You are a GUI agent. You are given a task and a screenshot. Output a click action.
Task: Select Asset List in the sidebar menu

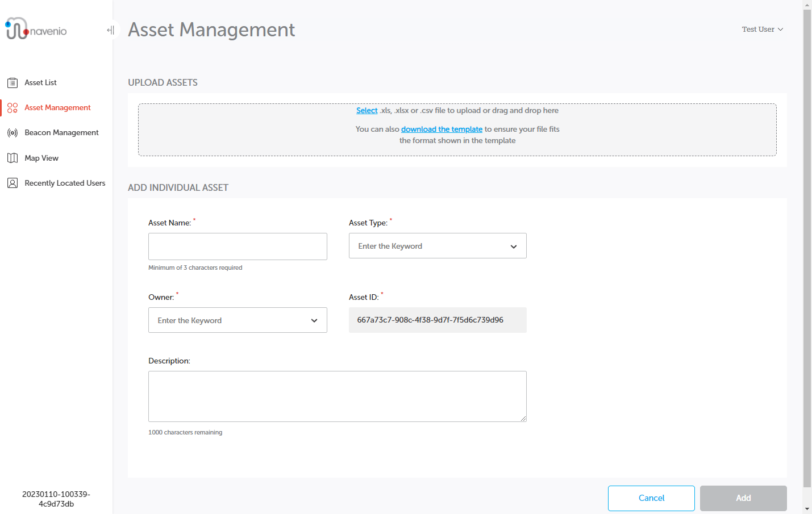39,82
